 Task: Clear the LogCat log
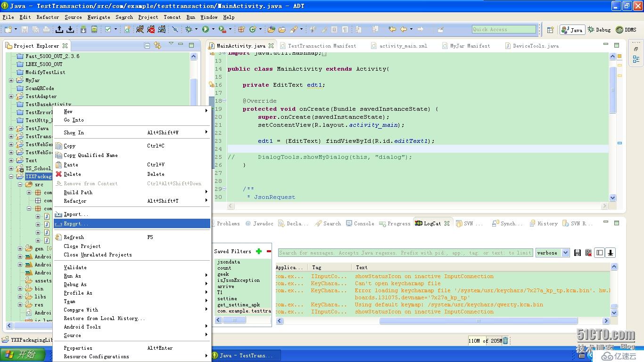pyautogui.click(x=588, y=253)
